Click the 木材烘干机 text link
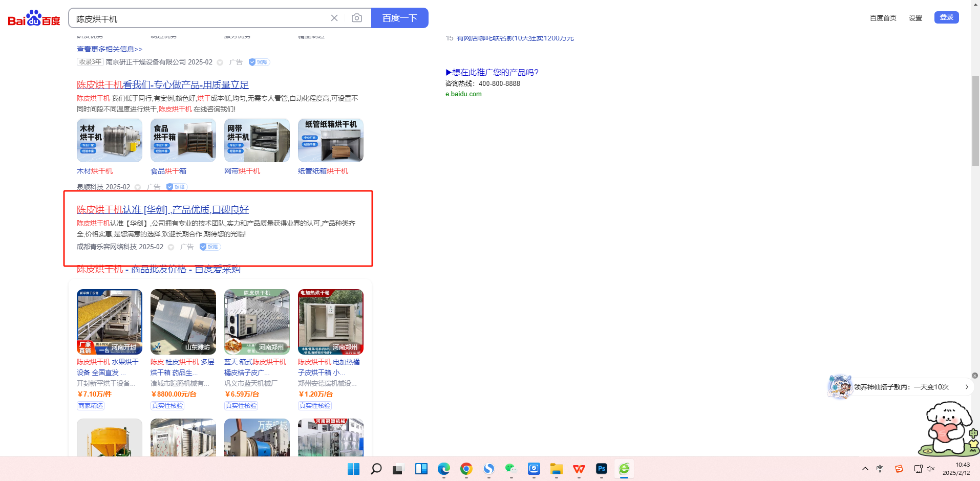The width and height of the screenshot is (980, 481). [x=95, y=171]
